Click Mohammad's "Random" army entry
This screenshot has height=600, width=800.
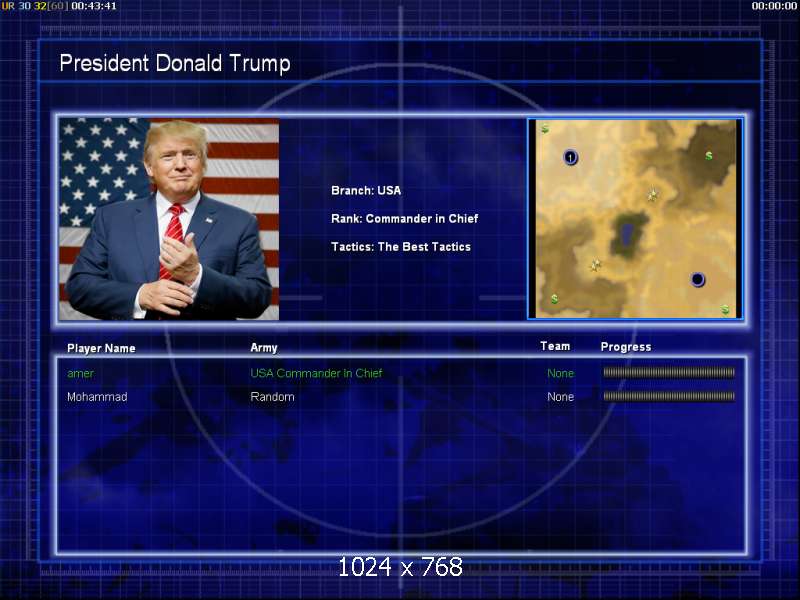(272, 397)
